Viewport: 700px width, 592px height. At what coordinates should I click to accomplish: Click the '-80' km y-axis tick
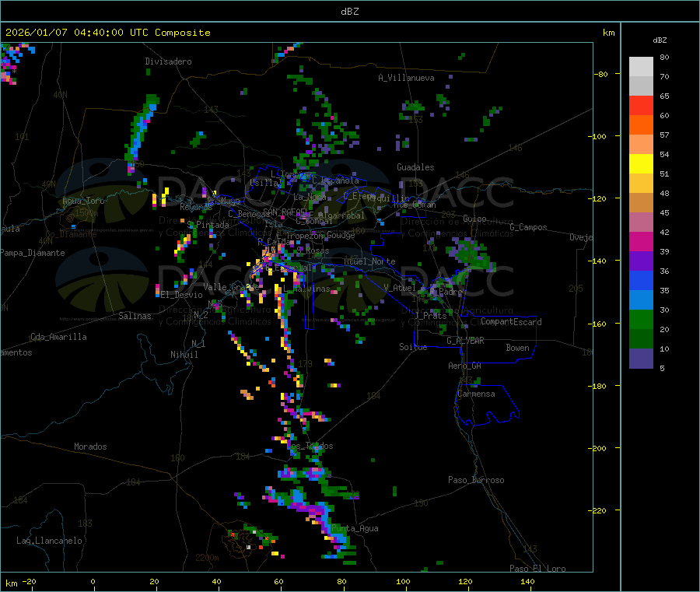(x=600, y=74)
